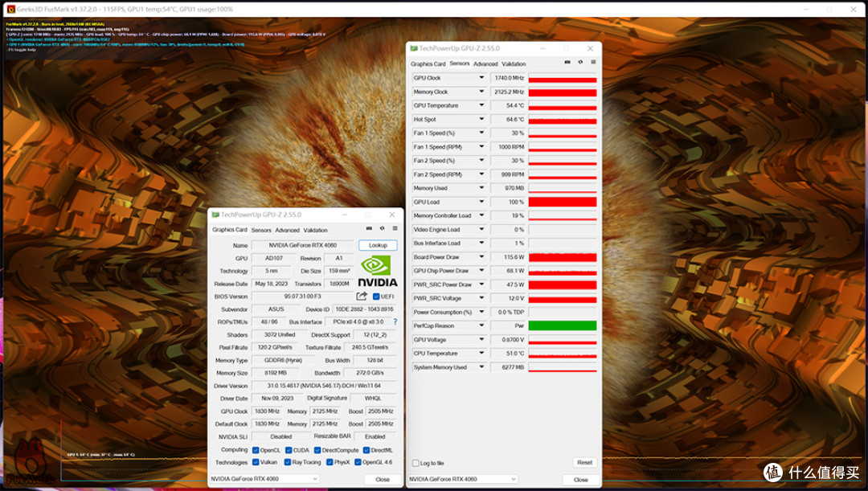Click Close button at bottom of Graphics Card window
The image size is (868, 491).
pyautogui.click(x=383, y=480)
